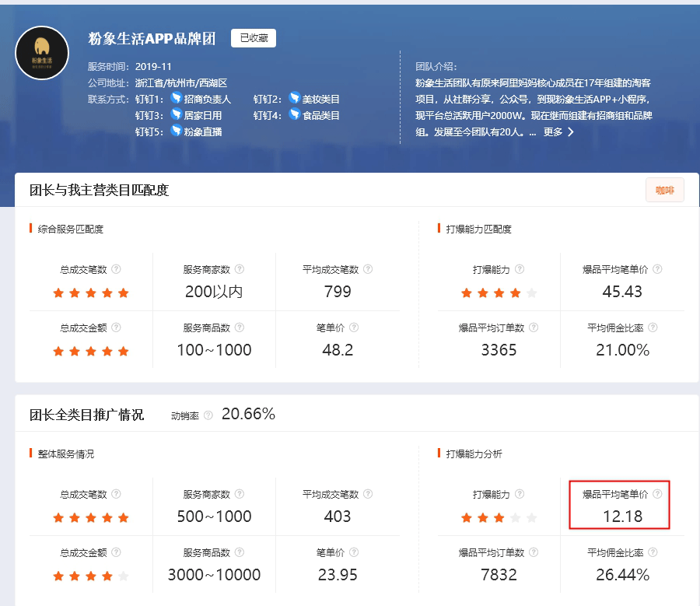Toggle the 已收藏 favorite button
700x606 pixels.
pyautogui.click(x=254, y=38)
